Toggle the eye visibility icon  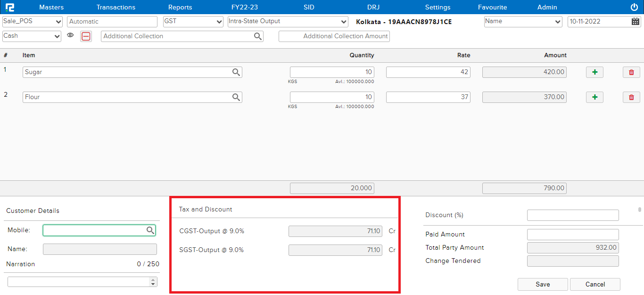[70, 35]
